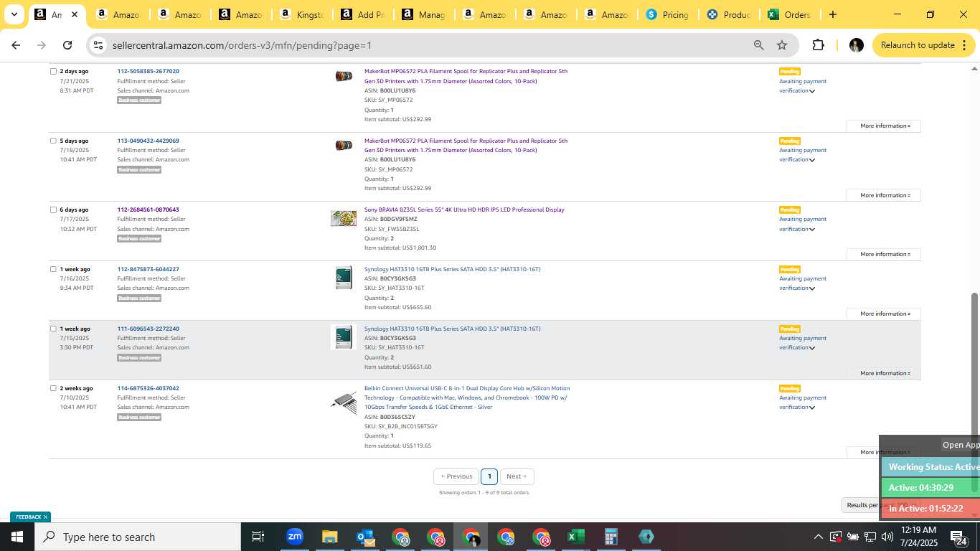Open order link 112-2684561-0870643
This screenshot has height=551, width=980.
(149, 209)
